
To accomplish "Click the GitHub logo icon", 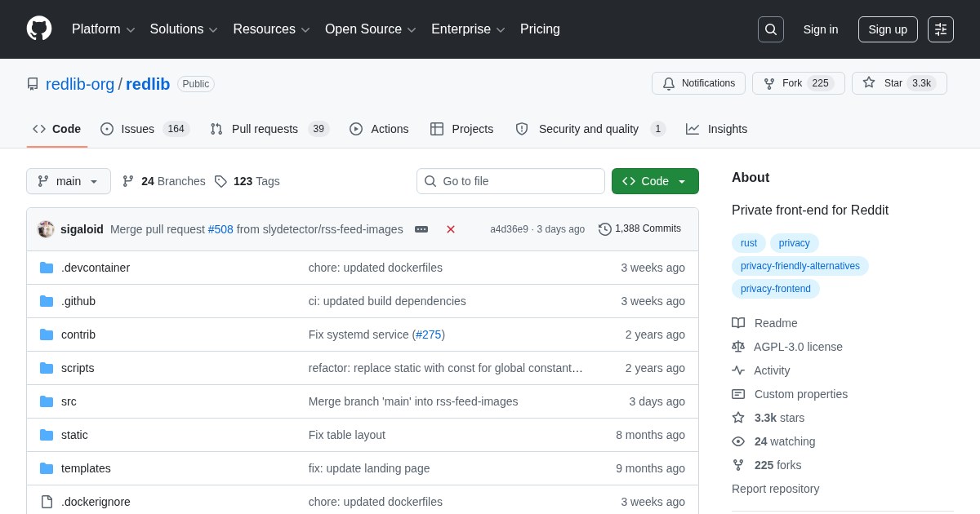I will coord(39,29).
